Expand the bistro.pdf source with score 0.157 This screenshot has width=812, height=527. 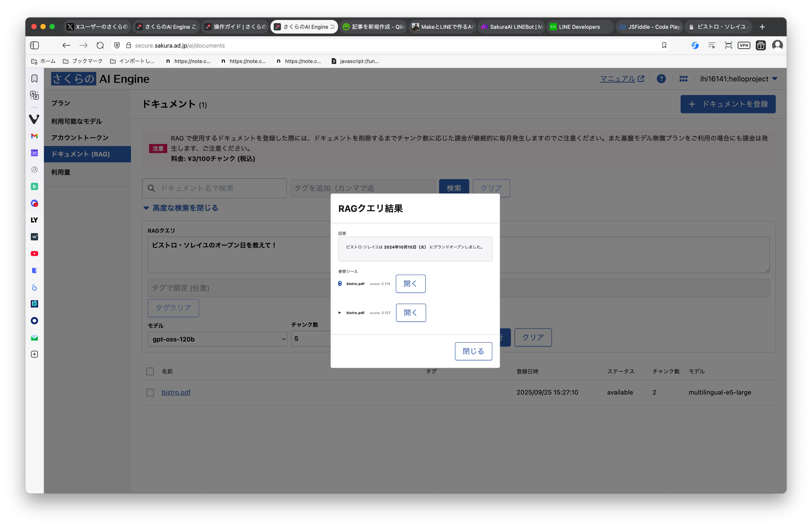click(x=340, y=312)
